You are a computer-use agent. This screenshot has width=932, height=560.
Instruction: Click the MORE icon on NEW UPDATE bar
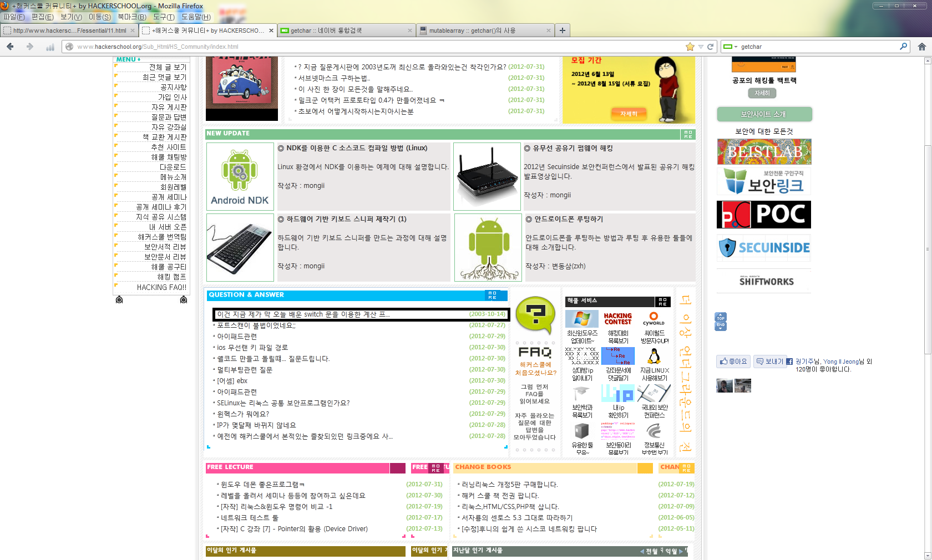click(x=687, y=134)
